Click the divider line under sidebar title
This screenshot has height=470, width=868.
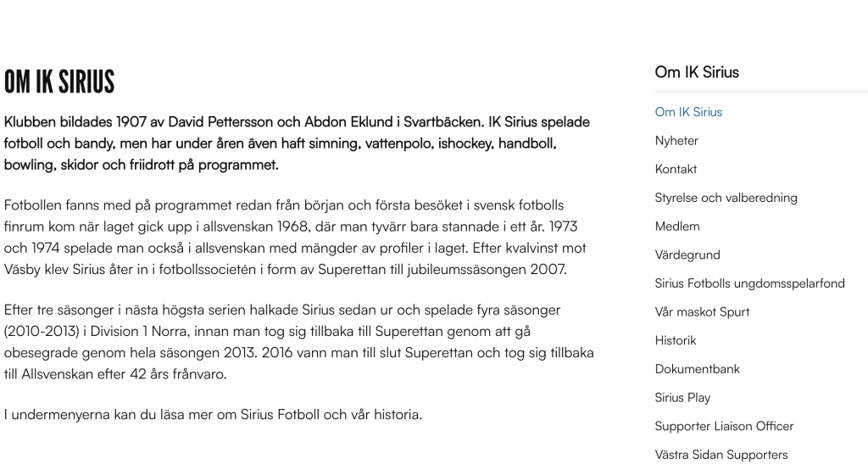click(760, 92)
